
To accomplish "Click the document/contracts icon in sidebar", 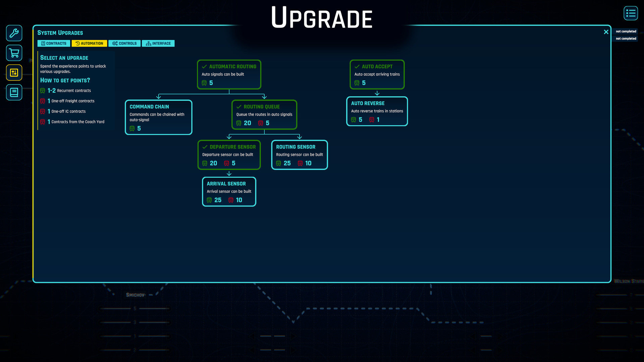I will click(14, 93).
